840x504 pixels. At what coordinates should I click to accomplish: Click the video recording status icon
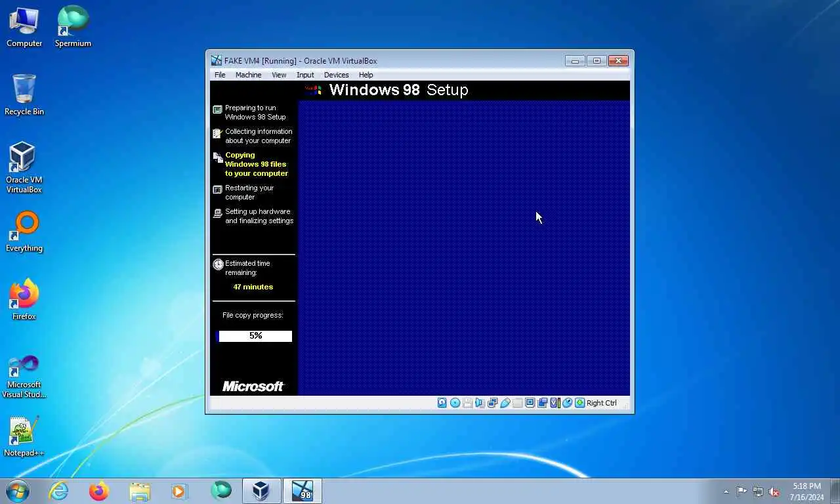pyautogui.click(x=542, y=403)
